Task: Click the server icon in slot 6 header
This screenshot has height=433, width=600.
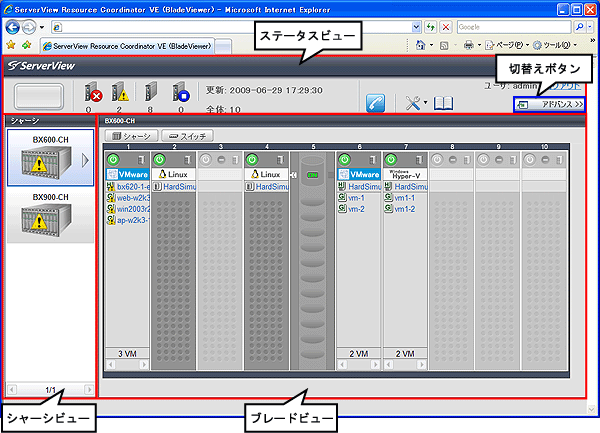Action: pos(373,160)
